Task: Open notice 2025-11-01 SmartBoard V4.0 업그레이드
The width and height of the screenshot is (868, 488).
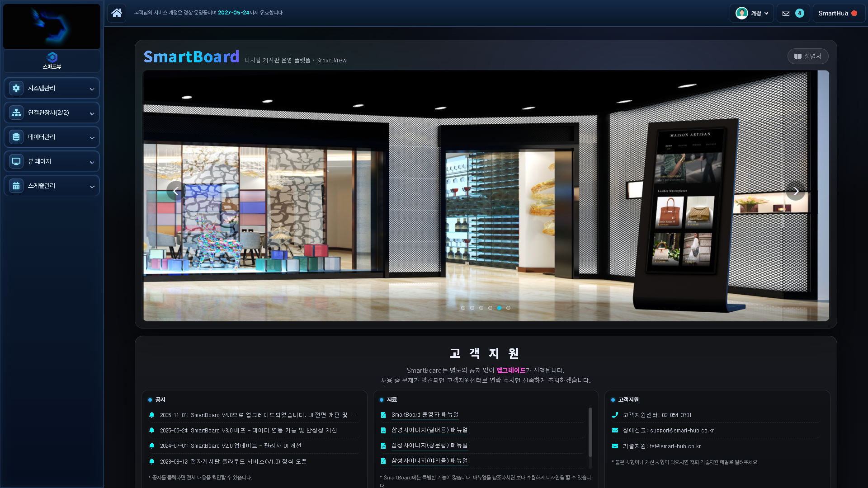Action: [x=258, y=415]
